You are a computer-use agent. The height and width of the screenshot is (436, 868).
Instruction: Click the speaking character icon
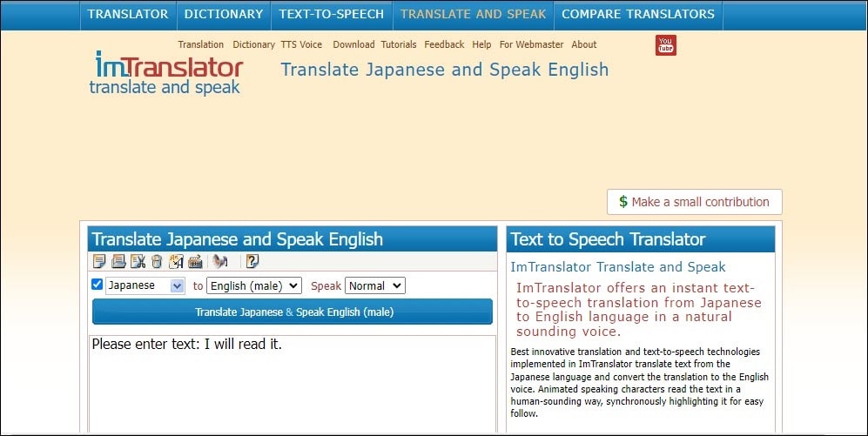pos(220,261)
